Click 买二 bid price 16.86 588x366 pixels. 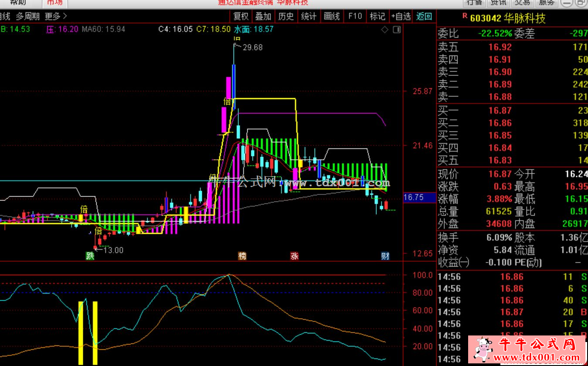coord(500,123)
